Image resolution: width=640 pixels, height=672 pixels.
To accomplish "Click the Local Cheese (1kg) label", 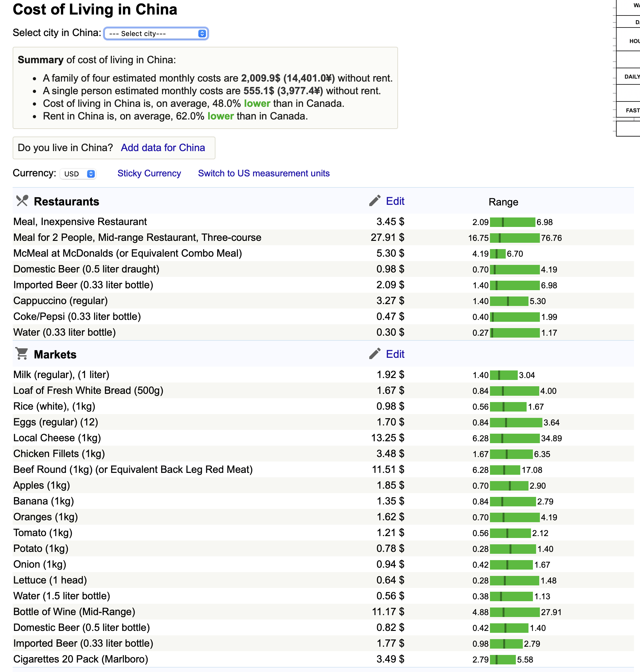I will point(57,437).
